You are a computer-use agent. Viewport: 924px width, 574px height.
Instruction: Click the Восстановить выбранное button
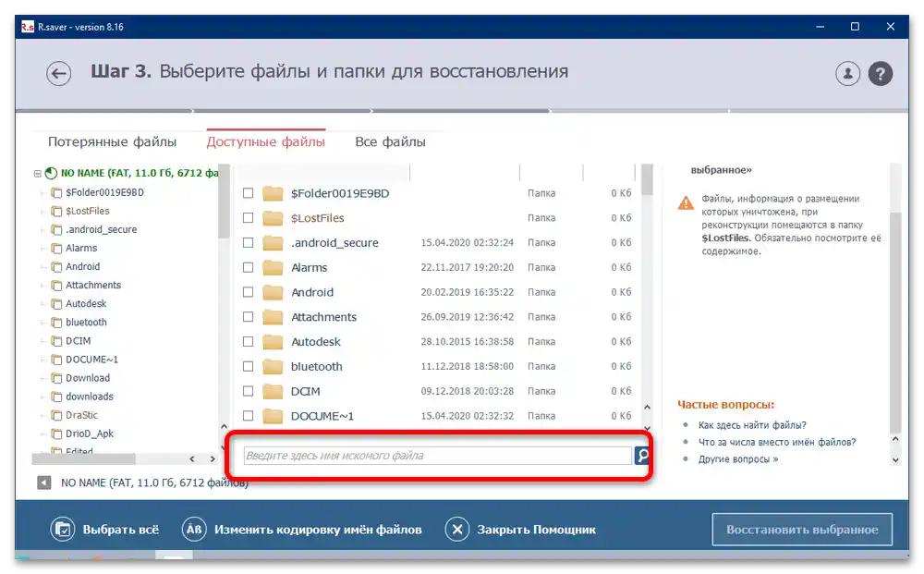click(x=802, y=530)
